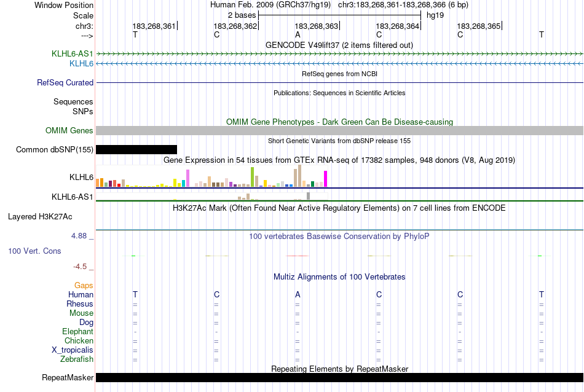Click the 183,268,364 position label
Viewport: 584px width, 392px height.
tap(397, 26)
